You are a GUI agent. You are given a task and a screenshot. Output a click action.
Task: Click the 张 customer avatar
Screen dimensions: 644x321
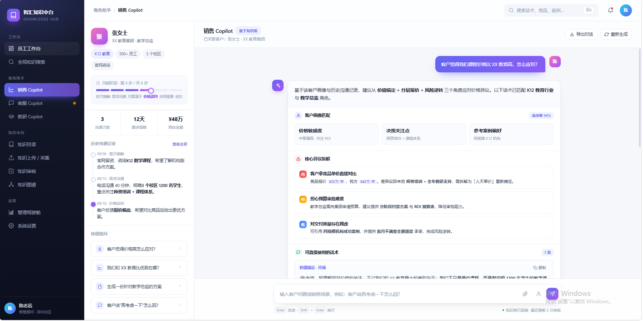(x=99, y=36)
